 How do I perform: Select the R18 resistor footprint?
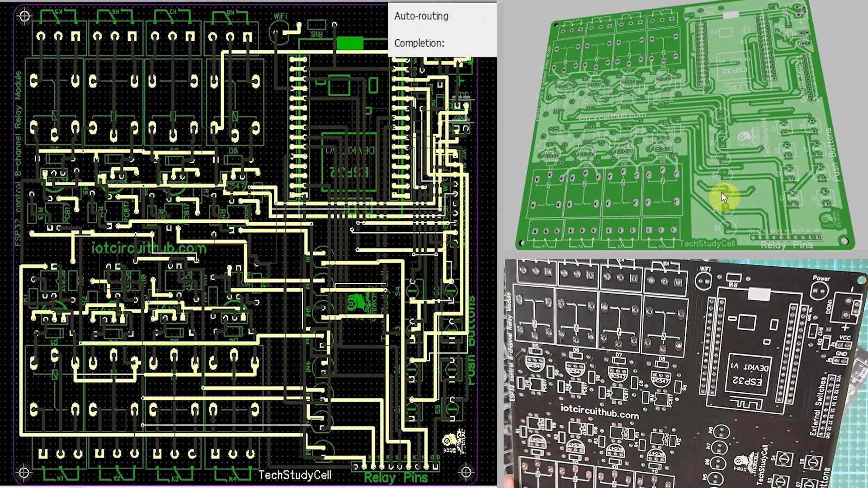point(317,26)
